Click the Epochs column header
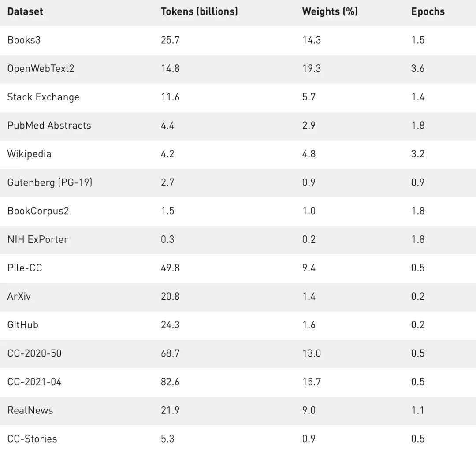 point(428,11)
